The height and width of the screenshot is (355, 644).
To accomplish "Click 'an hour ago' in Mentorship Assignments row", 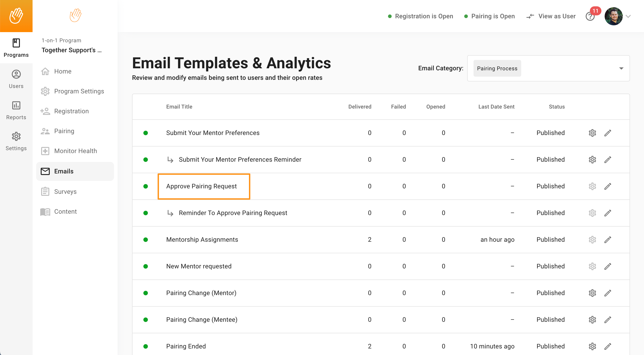I will click(497, 240).
